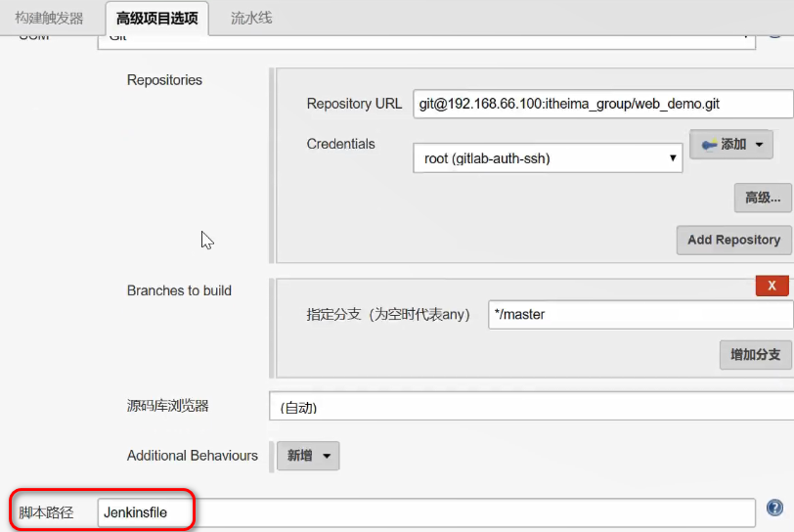Click the 增加分支 button
794x532 pixels.
(x=756, y=355)
